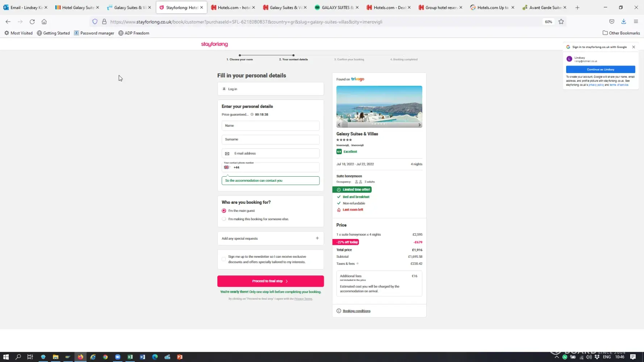Bookmark this page with the star icon
This screenshot has height=362, width=644.
(561, 22)
